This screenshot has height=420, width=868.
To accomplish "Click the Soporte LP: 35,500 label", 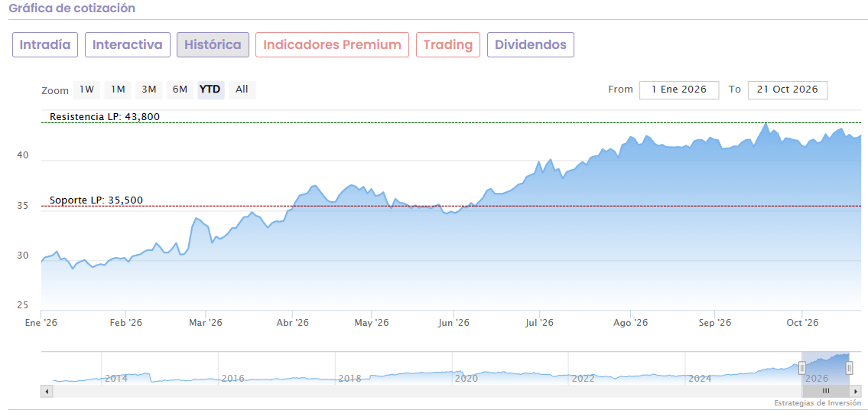I will point(96,200).
